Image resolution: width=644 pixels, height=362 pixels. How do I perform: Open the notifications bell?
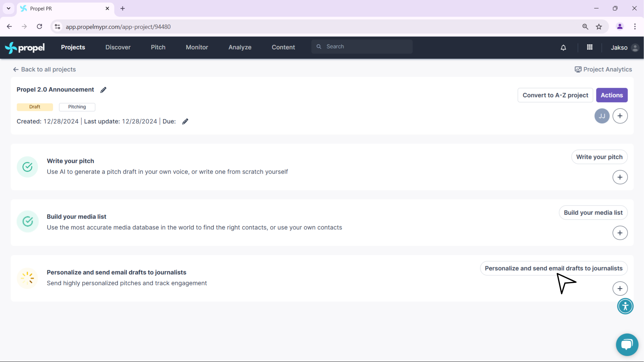(x=563, y=48)
